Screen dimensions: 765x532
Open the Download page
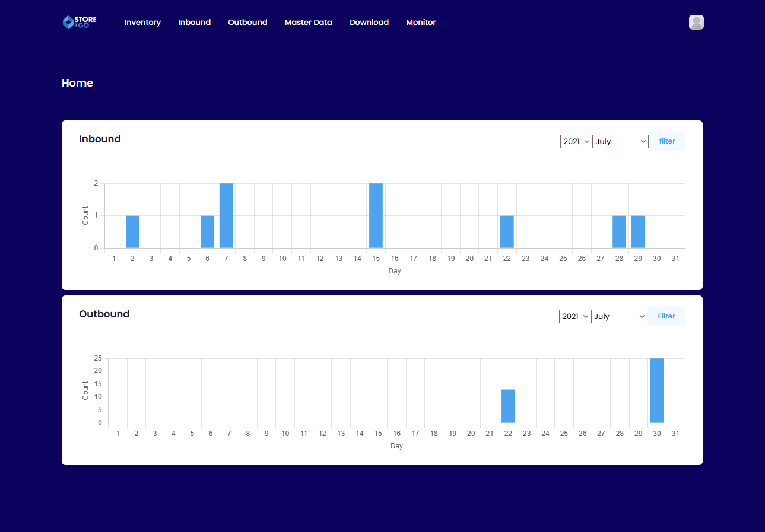pos(369,23)
